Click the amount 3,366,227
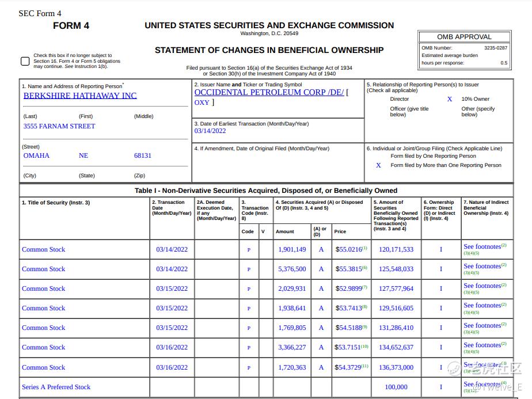Screen dimensions: 532x399 coord(292,347)
